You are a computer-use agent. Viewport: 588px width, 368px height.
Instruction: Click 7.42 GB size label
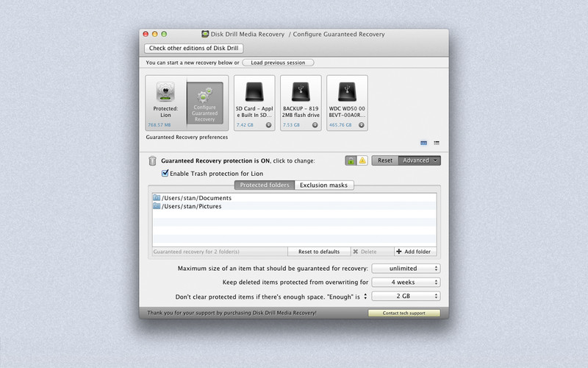(245, 124)
